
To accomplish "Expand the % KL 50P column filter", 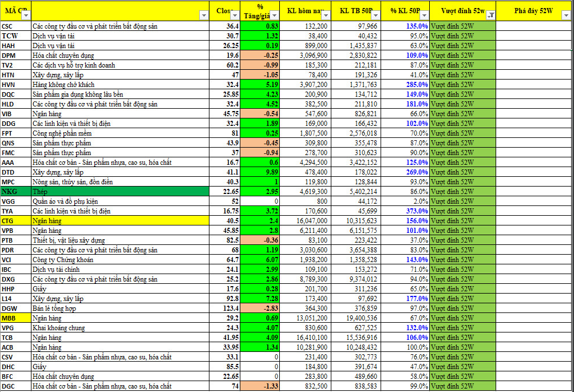I will [x=423, y=16].
